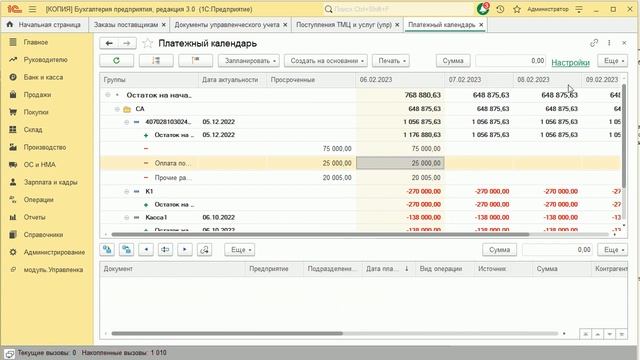Open title bar settings lines icon
The width and height of the screenshot is (640, 360).
579,9
